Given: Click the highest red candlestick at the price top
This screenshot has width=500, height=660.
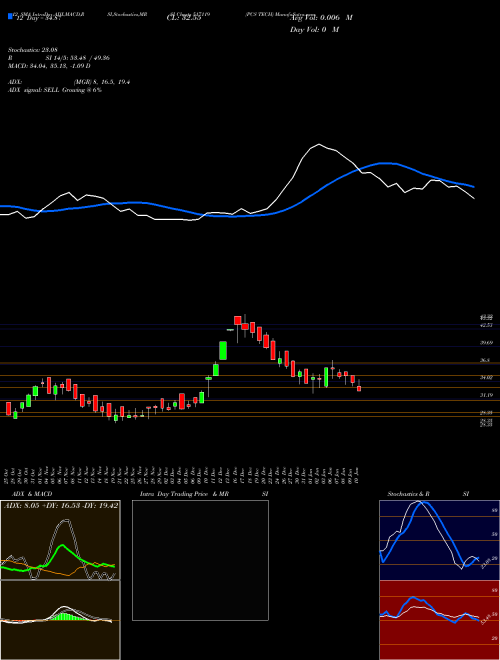Looking at the screenshot, I should click(238, 321).
